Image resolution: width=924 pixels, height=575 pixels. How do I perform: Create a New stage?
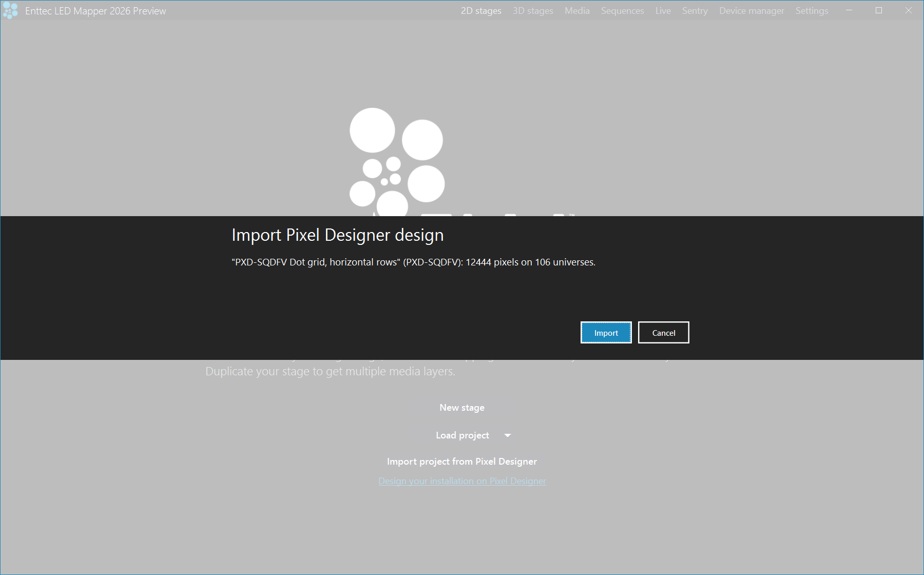462,408
